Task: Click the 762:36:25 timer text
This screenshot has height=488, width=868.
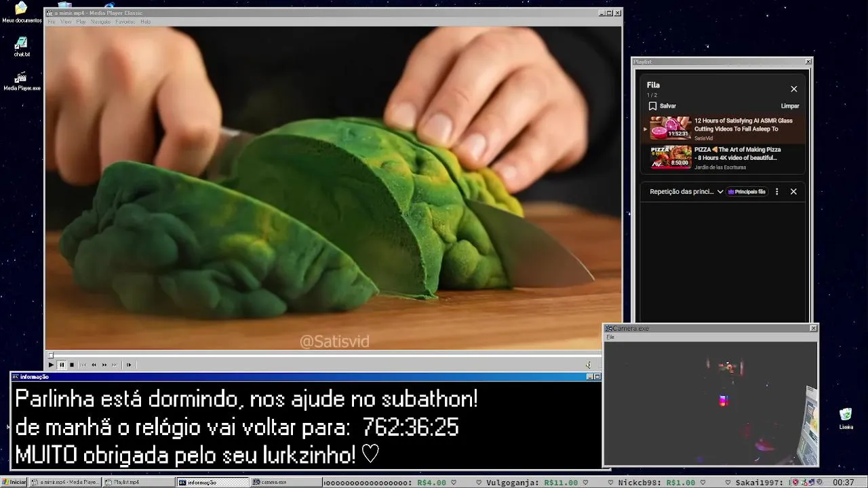Action: (410, 428)
